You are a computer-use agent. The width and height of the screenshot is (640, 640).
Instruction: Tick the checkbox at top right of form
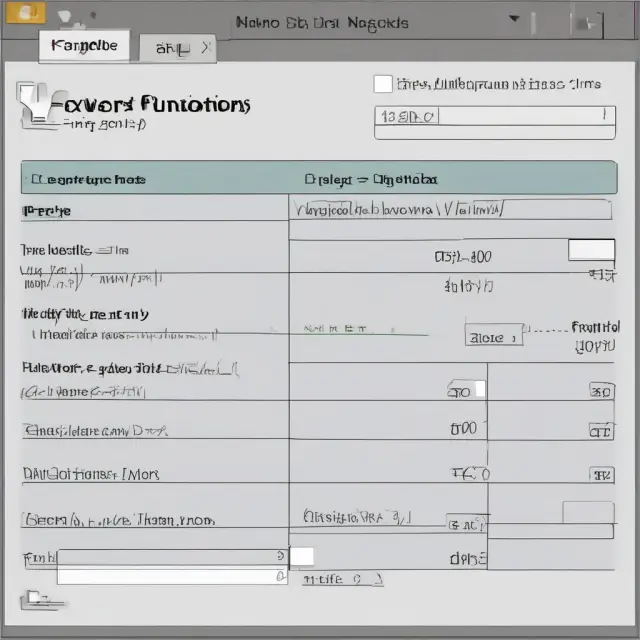(x=383, y=84)
